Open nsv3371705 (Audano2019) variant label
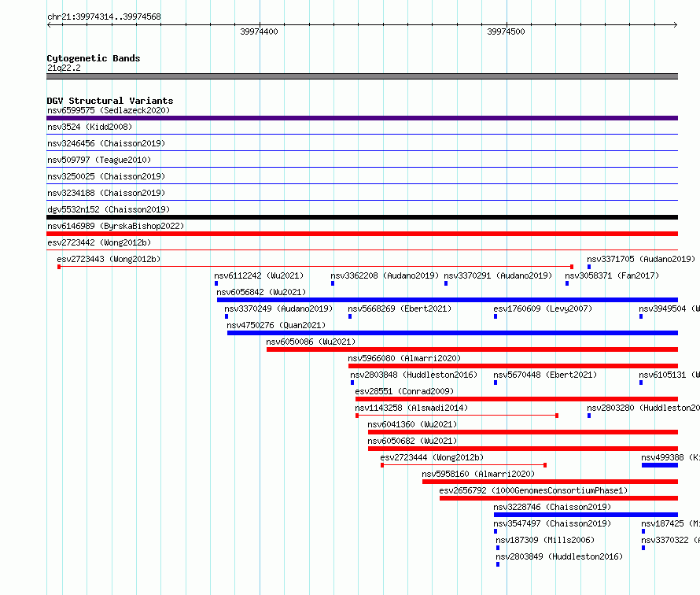The height and width of the screenshot is (595, 700). [641, 259]
